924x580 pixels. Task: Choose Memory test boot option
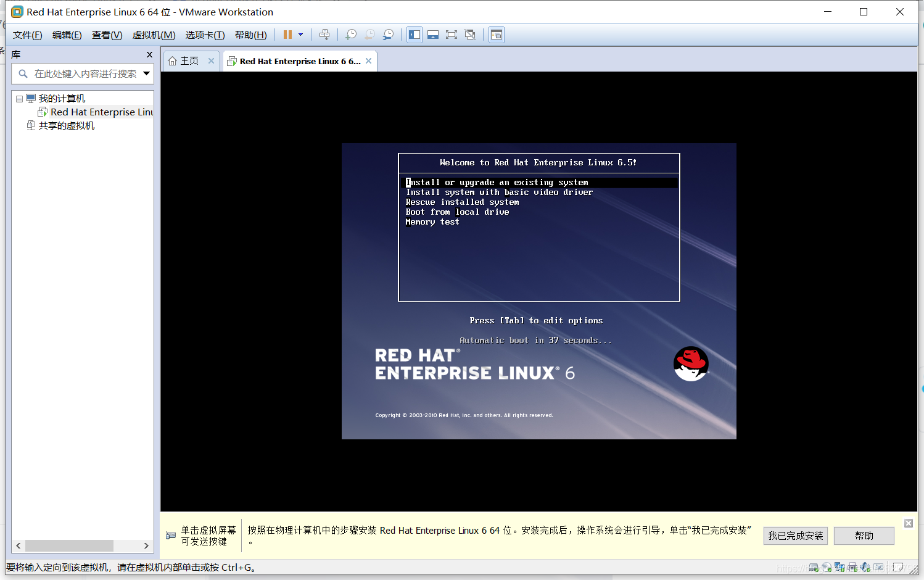pos(432,222)
